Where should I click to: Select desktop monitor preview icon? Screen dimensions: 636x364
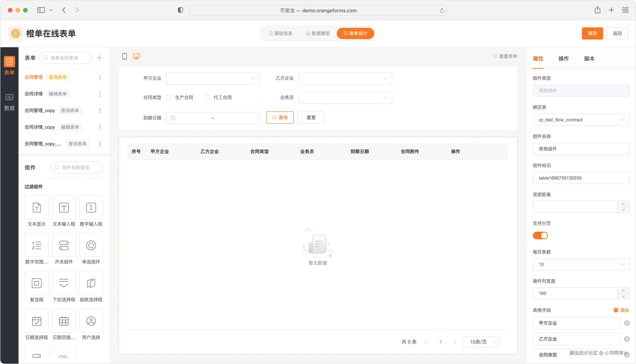coord(136,56)
